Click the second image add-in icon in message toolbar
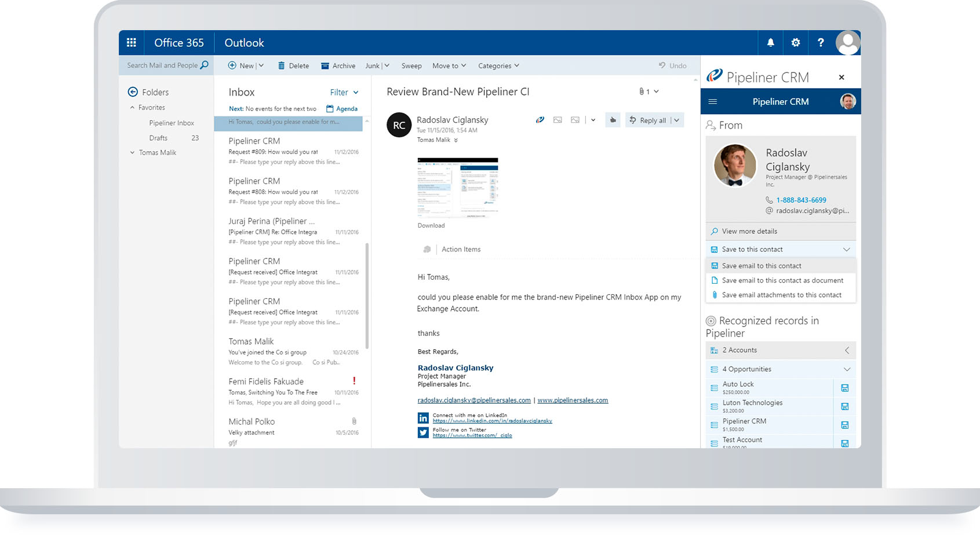The width and height of the screenshot is (980, 538). (575, 120)
